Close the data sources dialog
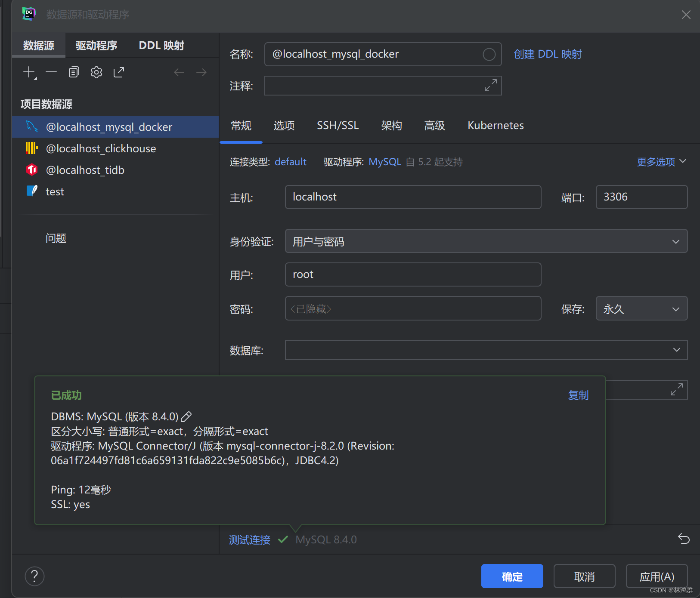 tap(686, 15)
